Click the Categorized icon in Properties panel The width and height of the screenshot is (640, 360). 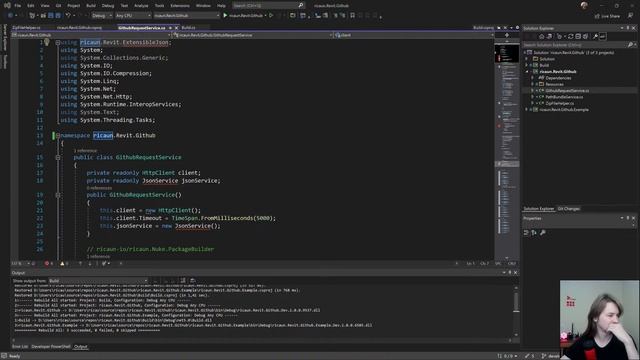pyautogui.click(x=526, y=233)
